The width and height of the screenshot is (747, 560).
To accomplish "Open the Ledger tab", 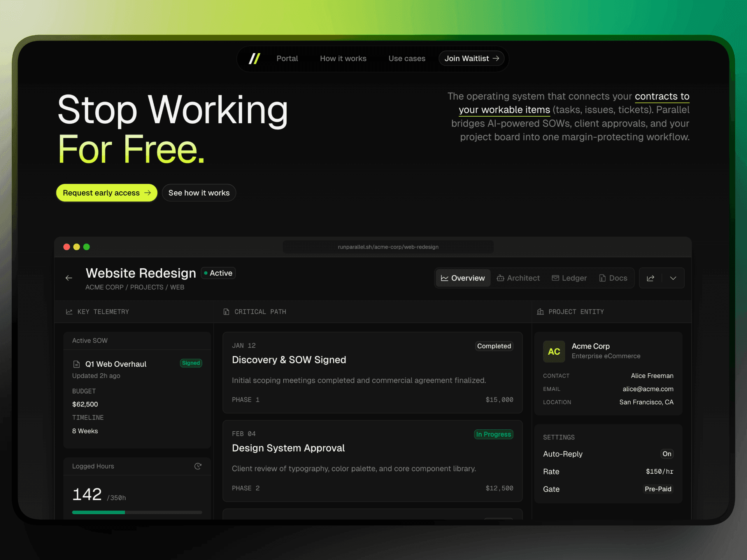I will click(x=569, y=278).
